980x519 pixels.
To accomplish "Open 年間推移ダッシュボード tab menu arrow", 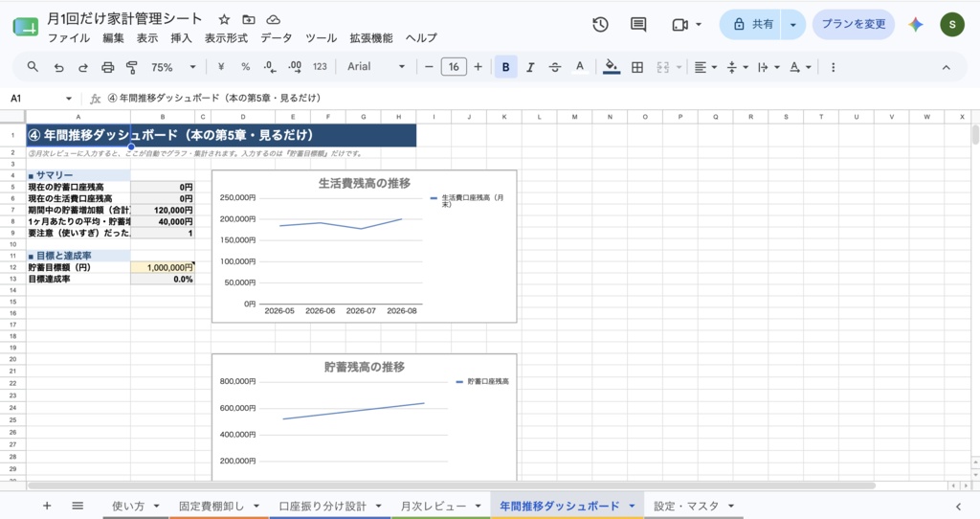I will point(632,507).
